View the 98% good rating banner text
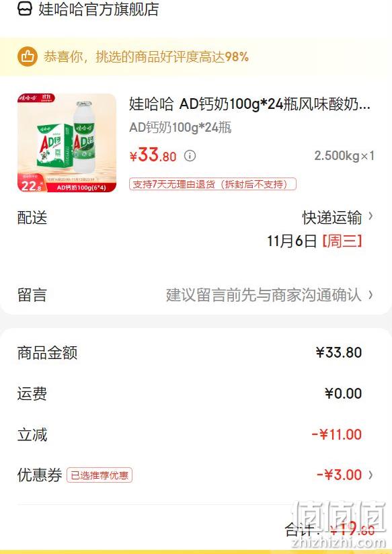Image resolution: width=392 pixels, height=554 pixels. pyautogui.click(x=147, y=56)
